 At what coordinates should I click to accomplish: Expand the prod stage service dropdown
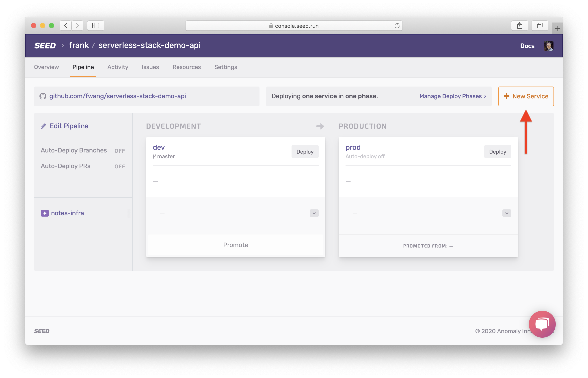[507, 213]
